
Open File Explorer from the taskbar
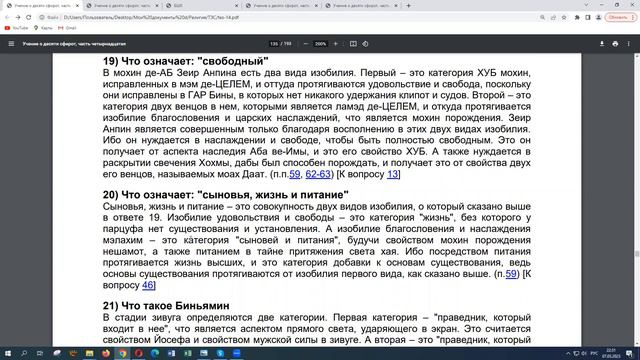click(x=89, y=353)
